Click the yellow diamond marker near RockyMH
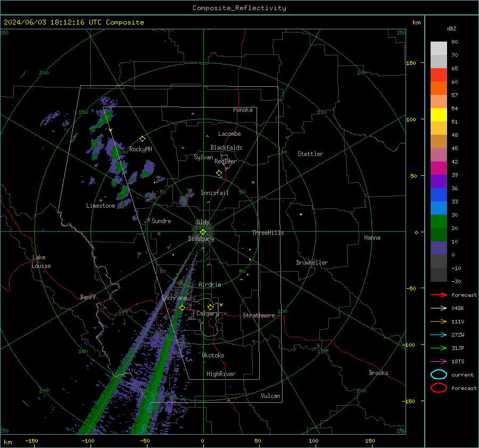This screenshot has height=448, width=479. tap(142, 139)
